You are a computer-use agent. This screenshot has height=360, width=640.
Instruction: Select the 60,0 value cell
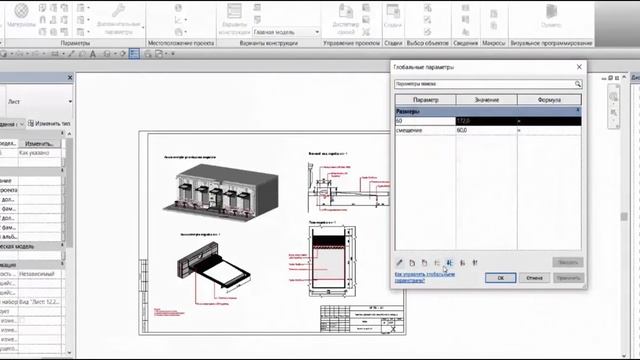click(x=486, y=130)
